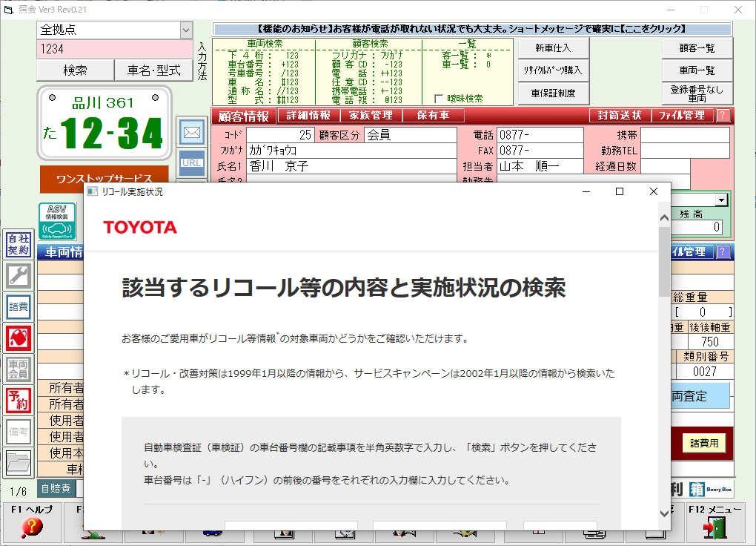Click the 新車仕入 button
Image resolution: width=756 pixels, height=546 pixels.
(554, 47)
